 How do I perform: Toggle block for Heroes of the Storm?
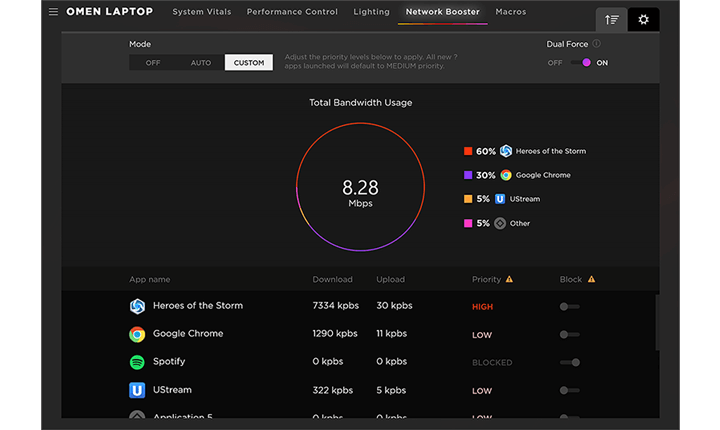(569, 307)
